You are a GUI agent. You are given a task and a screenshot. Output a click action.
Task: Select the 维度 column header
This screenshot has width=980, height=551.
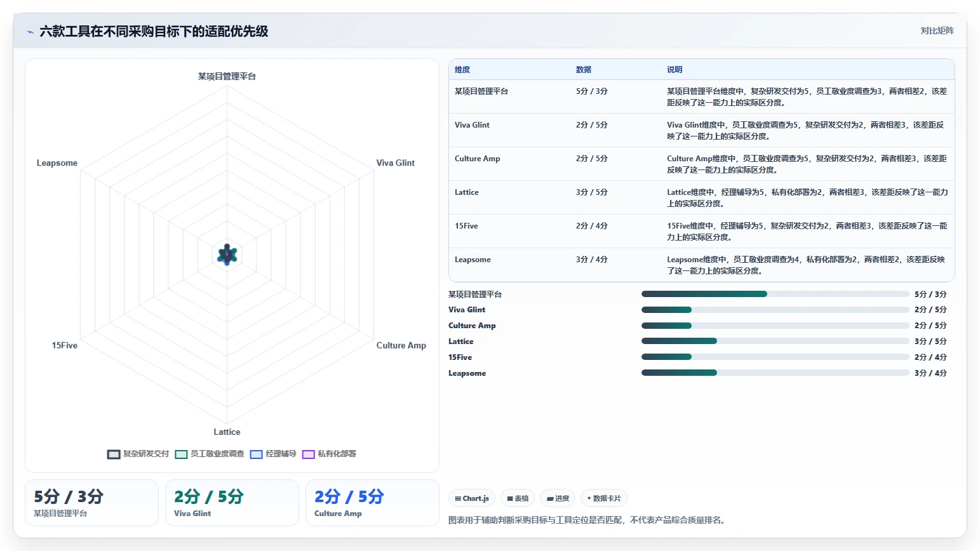point(462,70)
